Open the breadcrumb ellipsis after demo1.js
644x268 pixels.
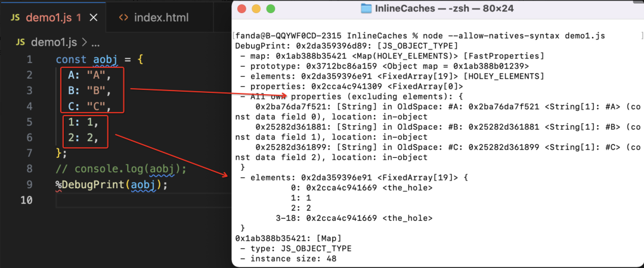(95, 42)
